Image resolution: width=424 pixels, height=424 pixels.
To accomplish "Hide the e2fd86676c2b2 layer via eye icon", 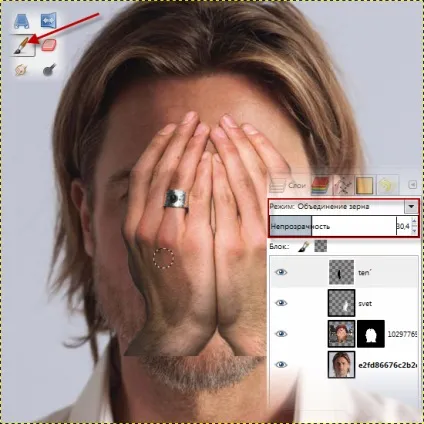I will pos(281,364).
